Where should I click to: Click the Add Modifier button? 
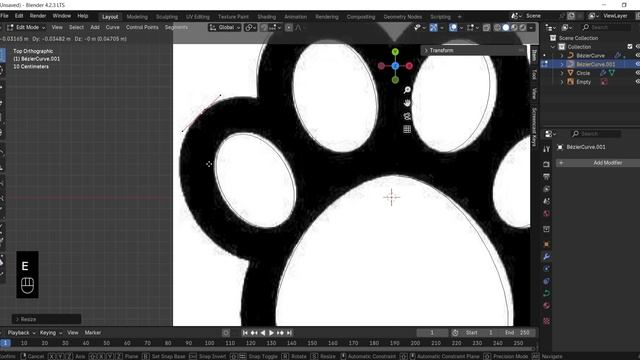tap(598, 162)
